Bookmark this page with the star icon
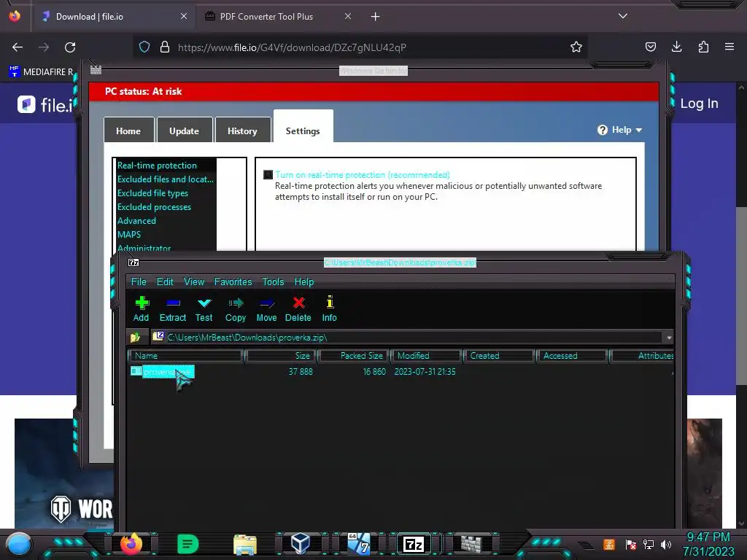 576,47
